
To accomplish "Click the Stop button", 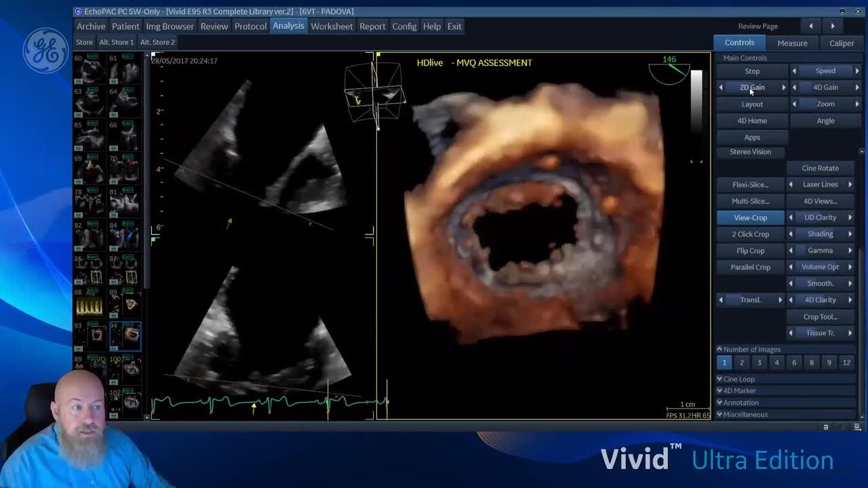I will [752, 71].
